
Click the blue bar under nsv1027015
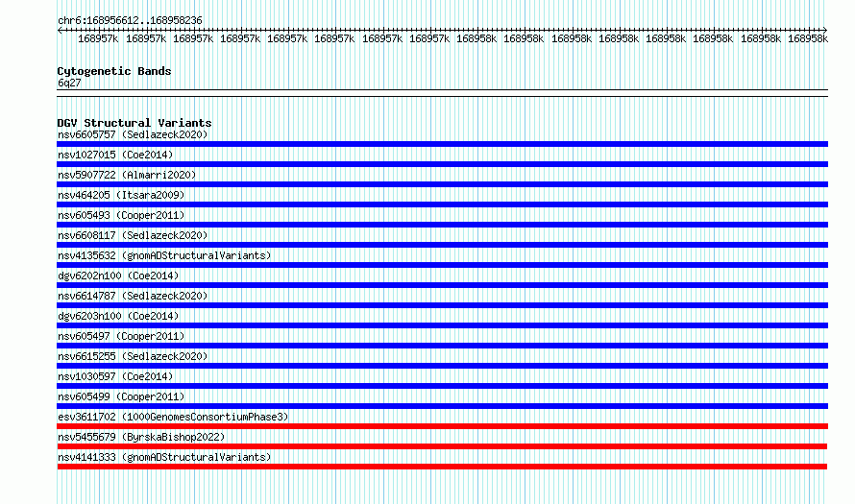click(442, 164)
